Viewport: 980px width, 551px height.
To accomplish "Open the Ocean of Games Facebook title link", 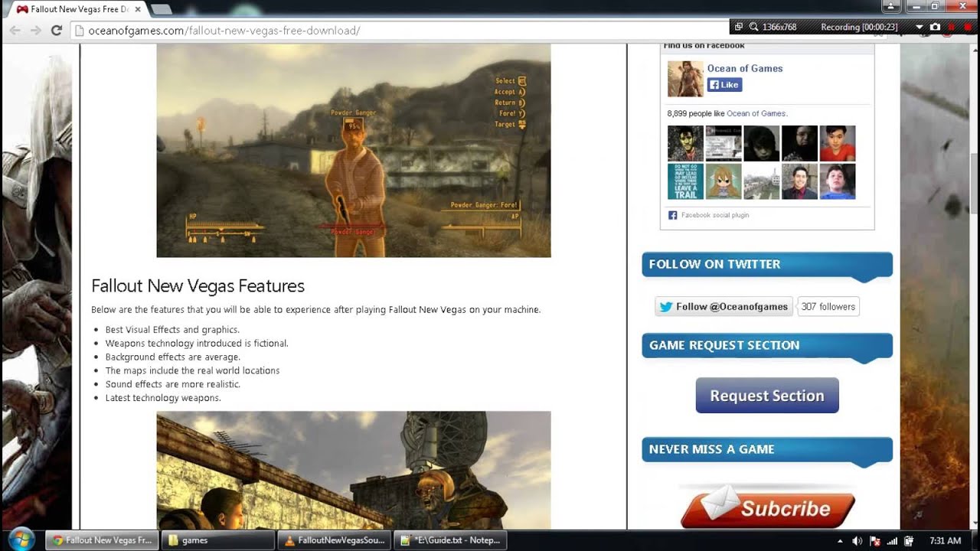I will [745, 68].
